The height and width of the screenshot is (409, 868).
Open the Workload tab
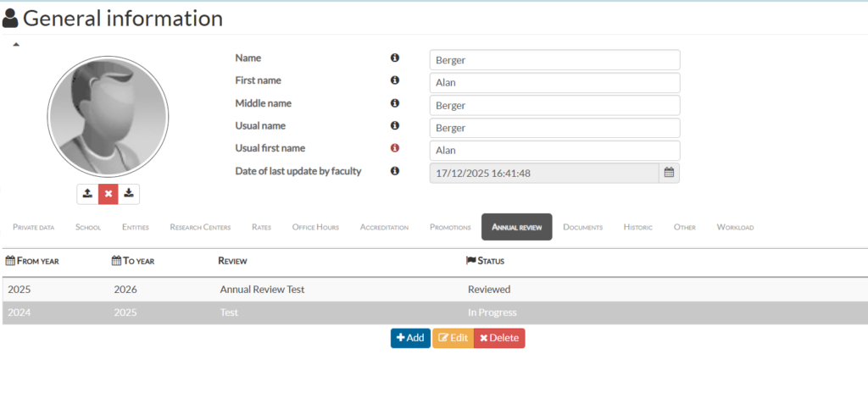coord(735,227)
